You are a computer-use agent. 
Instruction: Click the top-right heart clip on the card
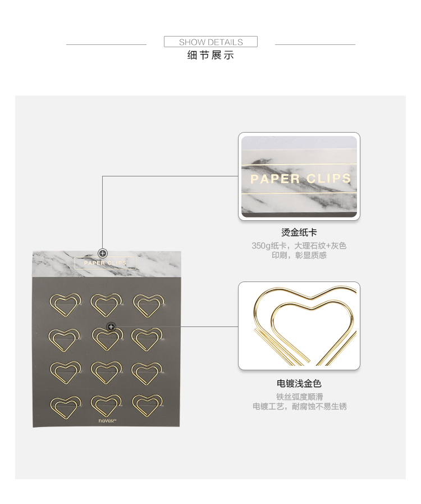point(149,305)
